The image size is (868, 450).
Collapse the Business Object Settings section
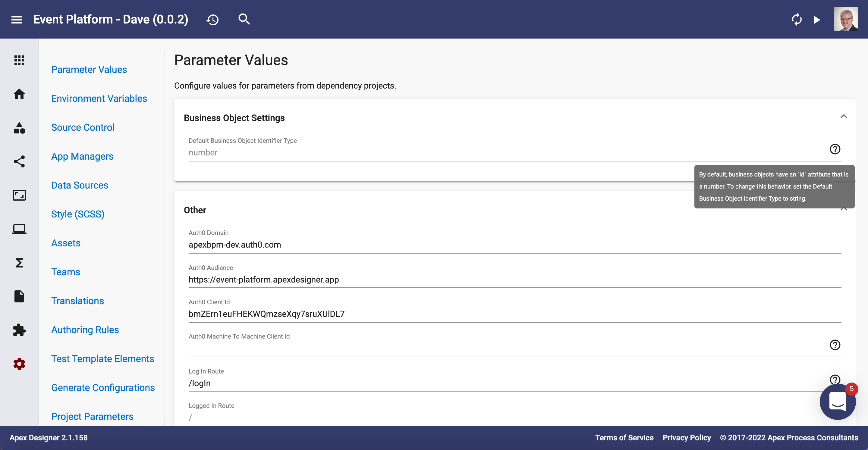click(x=844, y=117)
